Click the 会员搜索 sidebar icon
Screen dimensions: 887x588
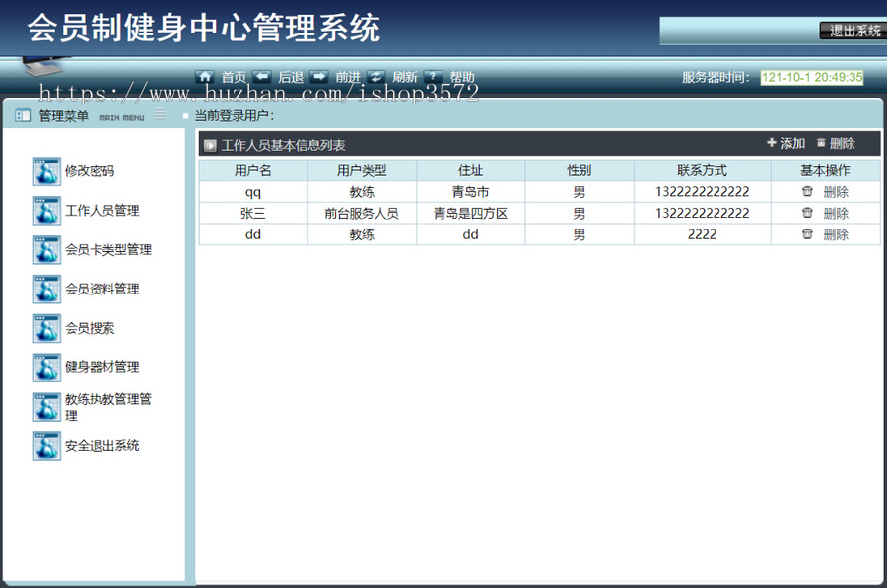click(46, 329)
